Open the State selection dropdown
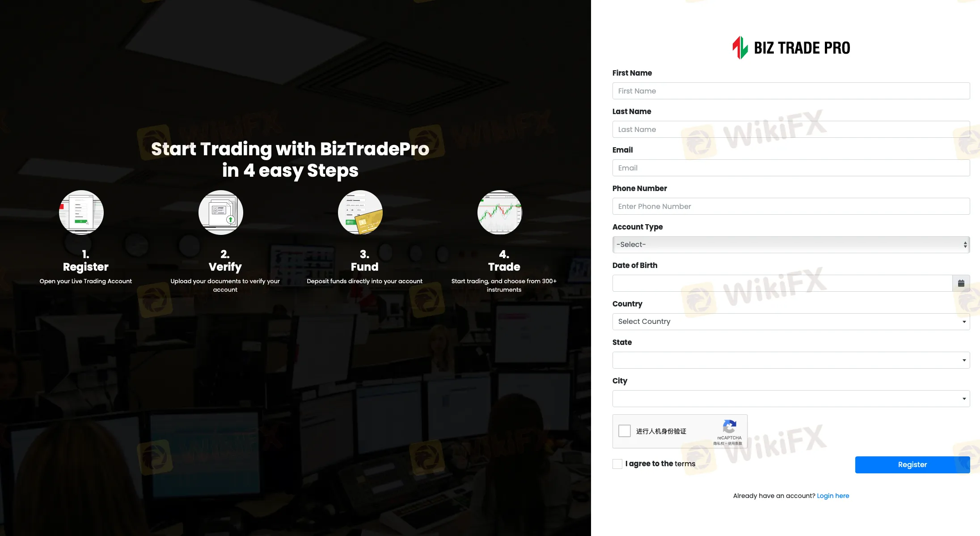 click(x=791, y=360)
